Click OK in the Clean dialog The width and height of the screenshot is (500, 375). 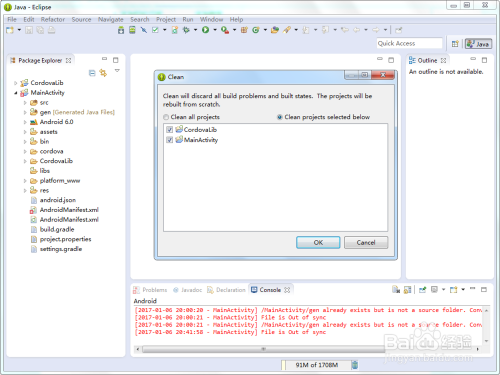[x=318, y=242]
